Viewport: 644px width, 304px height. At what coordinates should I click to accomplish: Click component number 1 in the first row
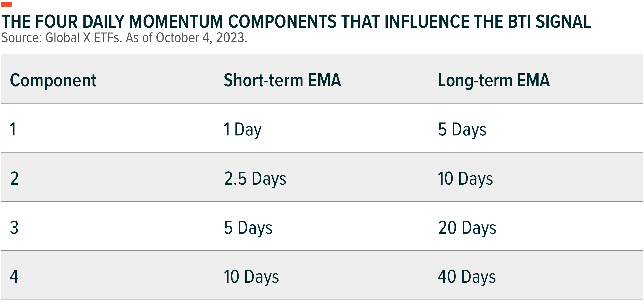(13, 129)
